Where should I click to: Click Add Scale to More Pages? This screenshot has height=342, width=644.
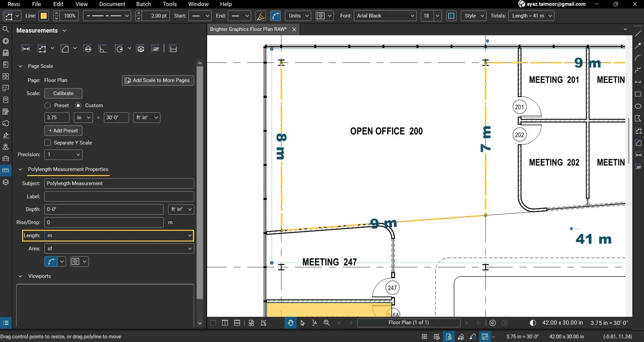coord(158,80)
